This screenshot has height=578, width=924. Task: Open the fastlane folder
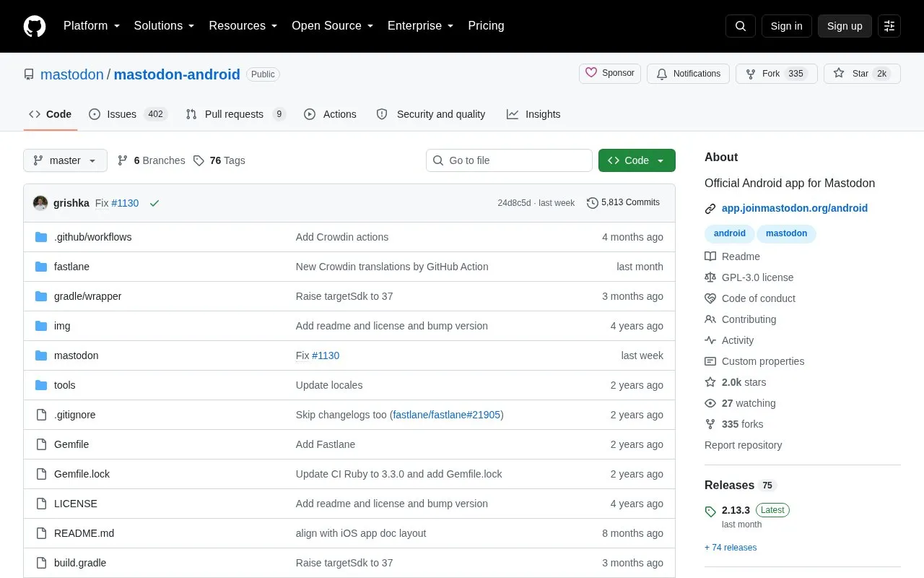[71, 267]
